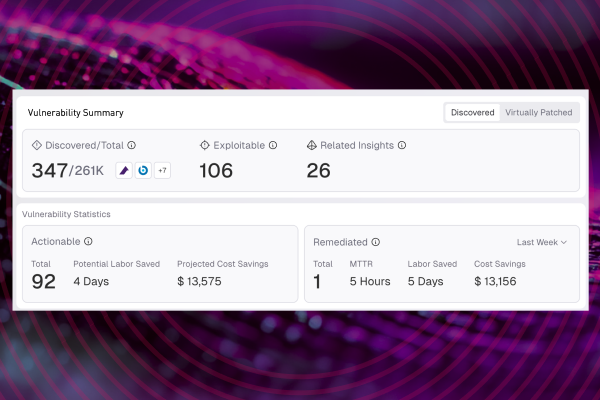Show info icon next to Exploitable
The height and width of the screenshot is (400, 600).
(273, 145)
